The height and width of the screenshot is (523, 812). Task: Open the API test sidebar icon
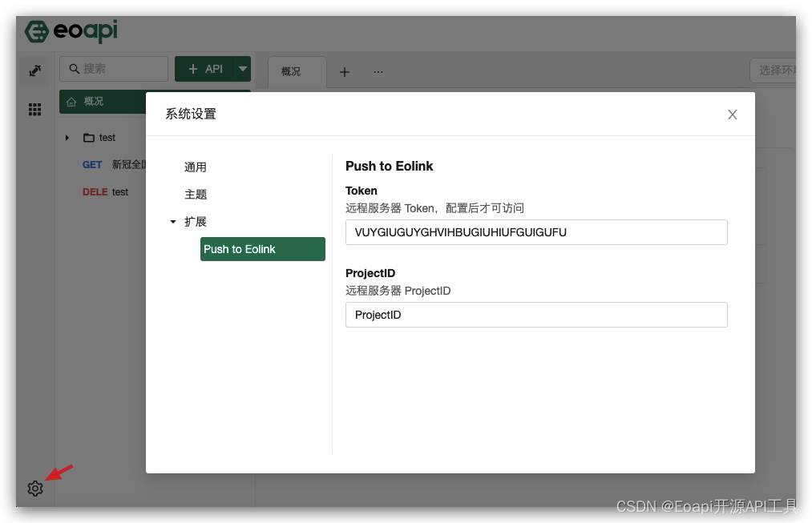click(34, 70)
